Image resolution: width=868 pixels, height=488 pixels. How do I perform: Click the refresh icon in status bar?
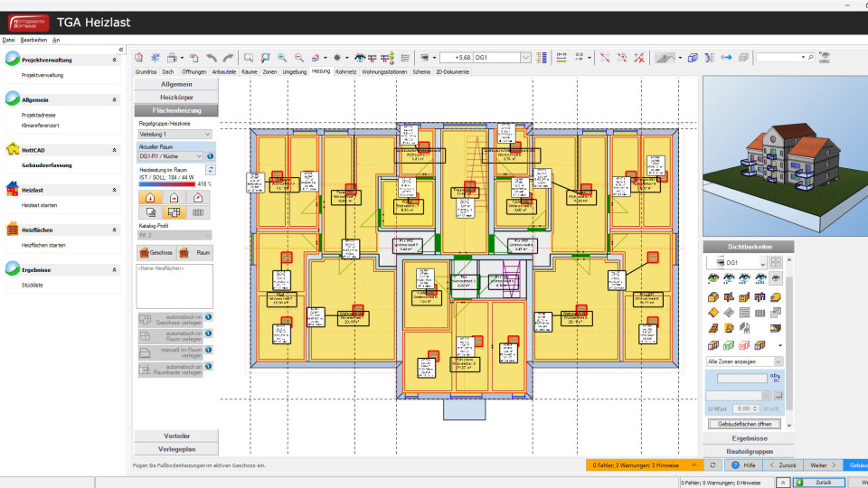coord(713,465)
